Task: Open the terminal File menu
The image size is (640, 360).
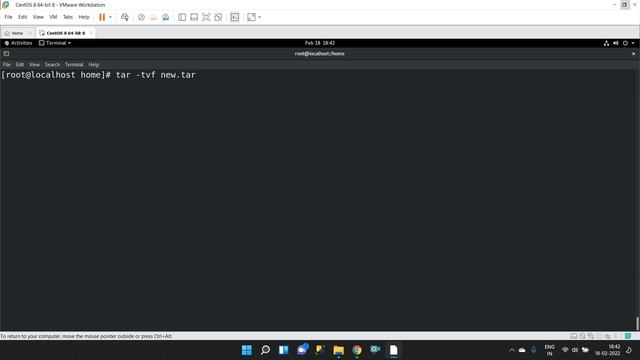Action: click(7, 64)
